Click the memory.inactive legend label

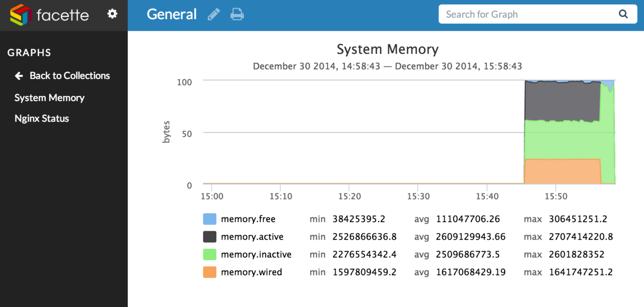point(256,254)
